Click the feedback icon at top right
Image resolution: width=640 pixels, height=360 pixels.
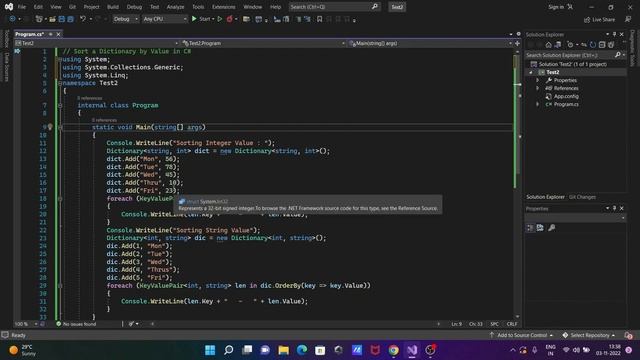click(x=628, y=19)
